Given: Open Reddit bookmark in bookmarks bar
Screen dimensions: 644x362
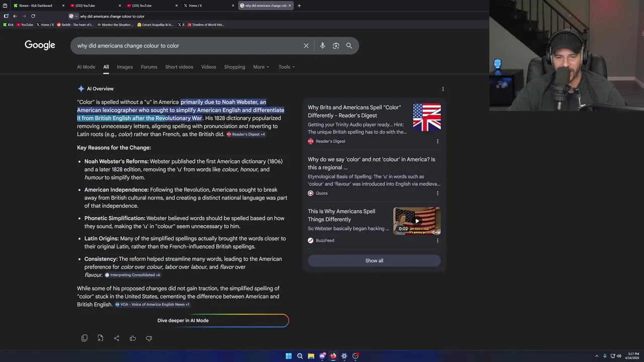Looking at the screenshot, I should coord(75,25).
